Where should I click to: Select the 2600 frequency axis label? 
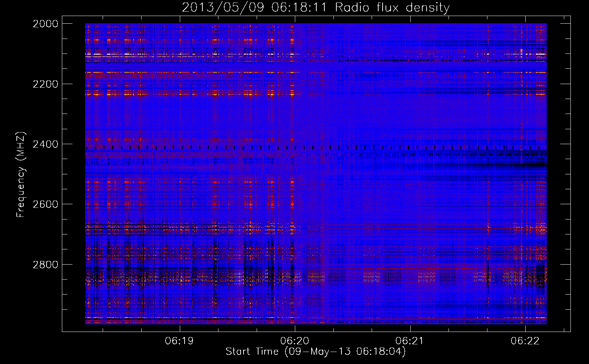tap(46, 204)
